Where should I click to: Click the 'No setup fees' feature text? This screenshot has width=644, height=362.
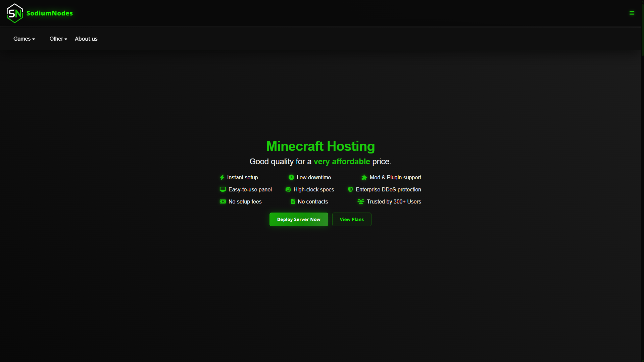point(245,201)
